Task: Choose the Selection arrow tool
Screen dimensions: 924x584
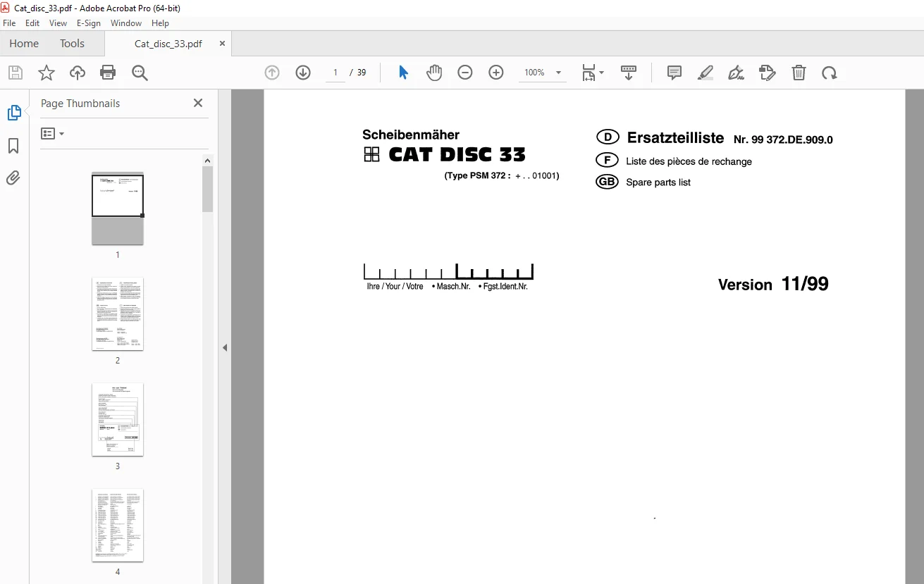Action: (x=403, y=73)
